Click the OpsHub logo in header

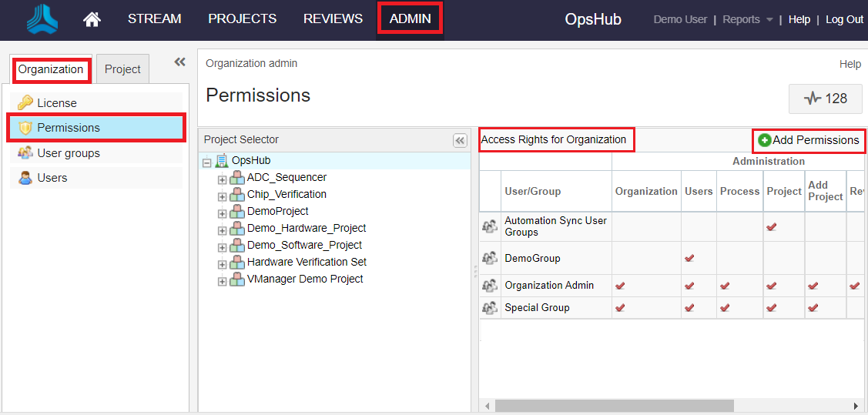pos(42,20)
